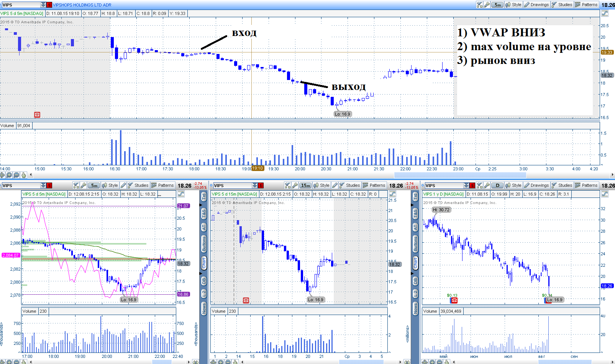The image size is (615, 364).
Task: Toggle price-scale curve icon in bottom-left chart
Action: click(181, 194)
